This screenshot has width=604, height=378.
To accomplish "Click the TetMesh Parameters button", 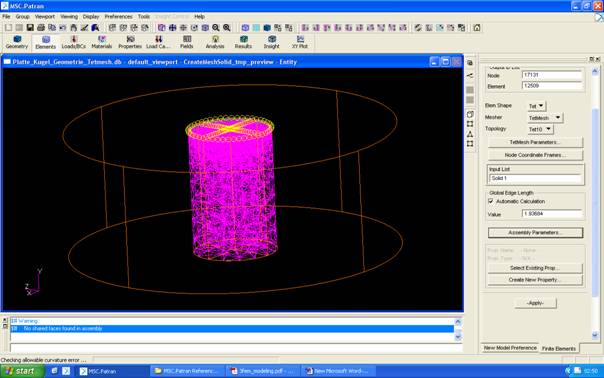I will tap(535, 142).
